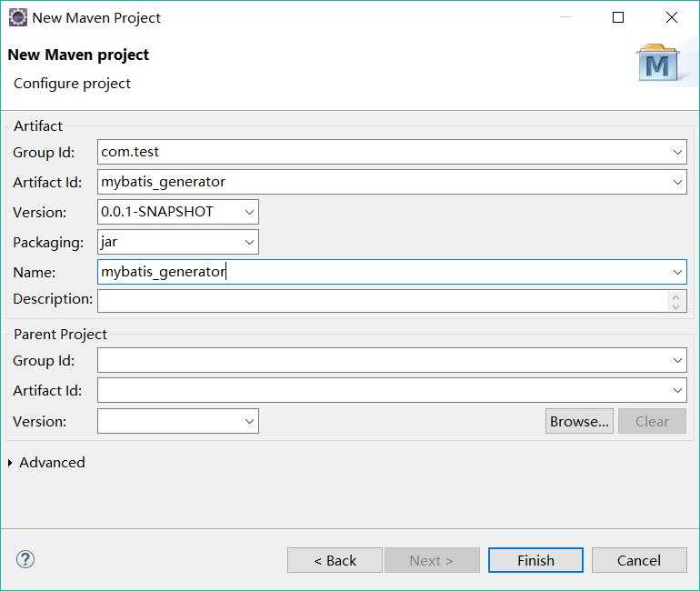
Task: Open the Artifact Id mybatis_generator dropdown arrow
Action: click(x=677, y=182)
